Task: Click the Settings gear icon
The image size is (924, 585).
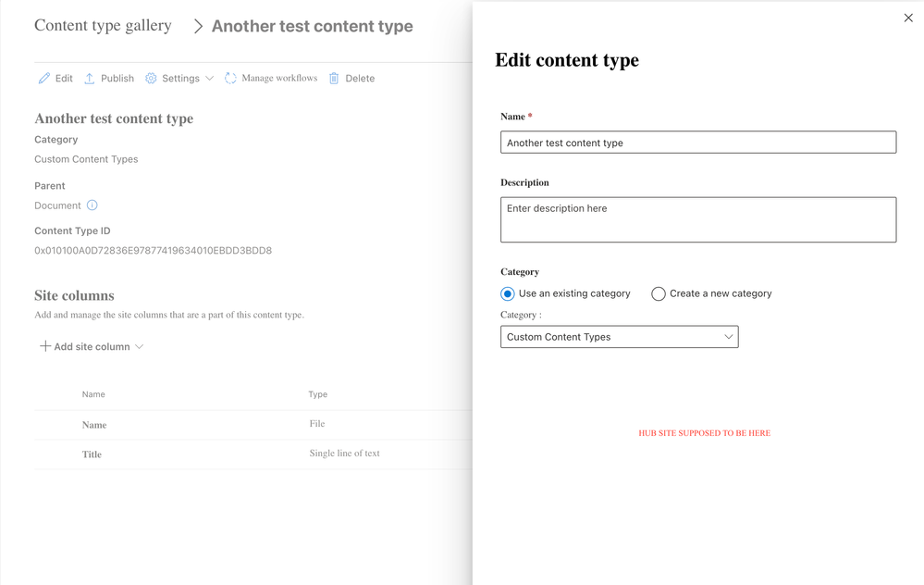Action: (151, 79)
